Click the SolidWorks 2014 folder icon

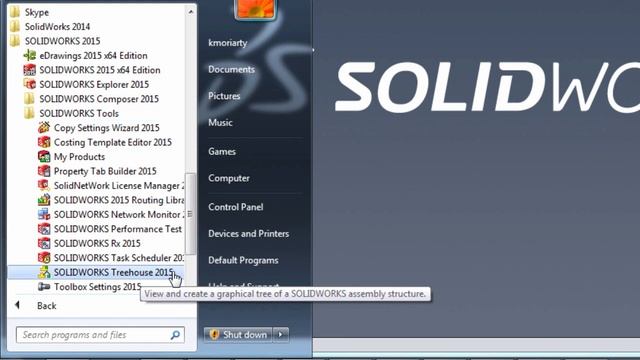tap(15, 27)
